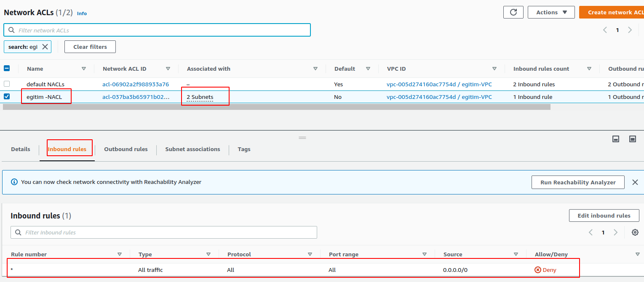Click the 'egitim -NACL' name cell

click(x=44, y=97)
